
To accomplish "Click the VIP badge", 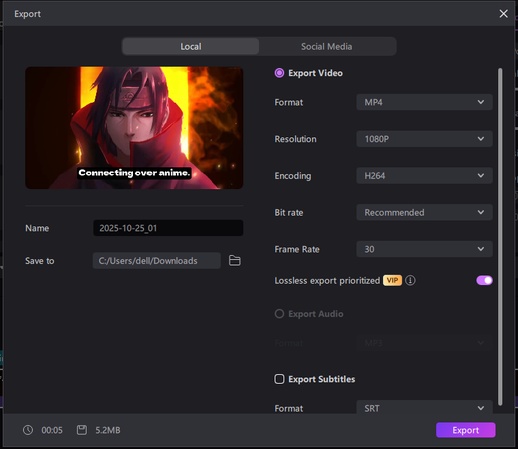I will pyautogui.click(x=392, y=280).
